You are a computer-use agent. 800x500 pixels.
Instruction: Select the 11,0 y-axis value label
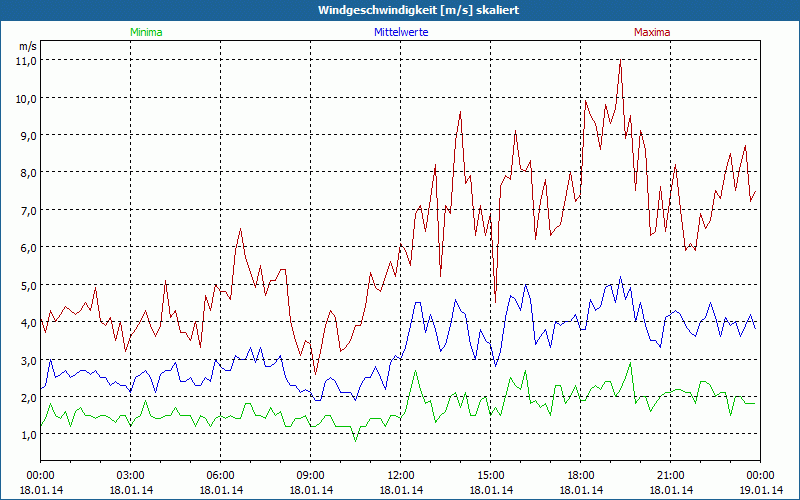click(25, 60)
